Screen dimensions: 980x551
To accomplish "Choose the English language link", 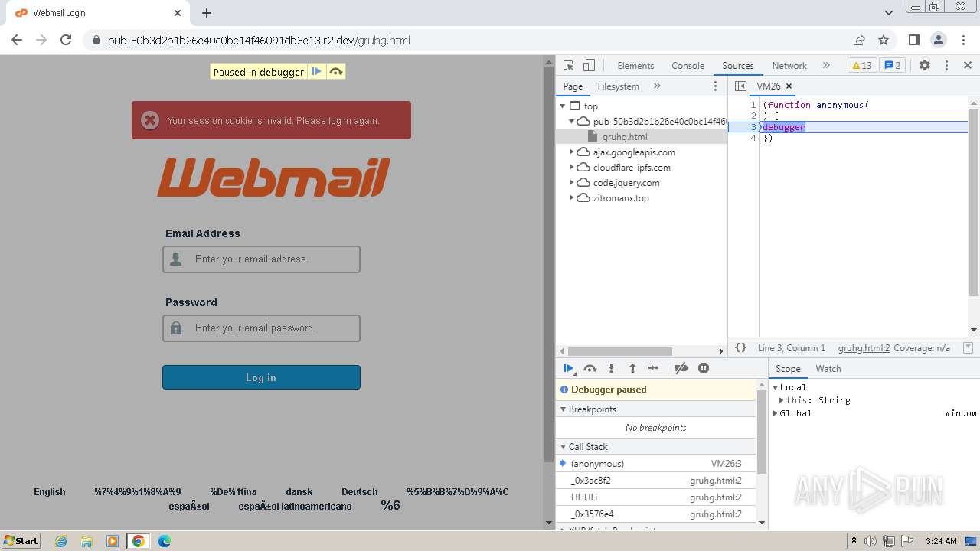I will (50, 492).
